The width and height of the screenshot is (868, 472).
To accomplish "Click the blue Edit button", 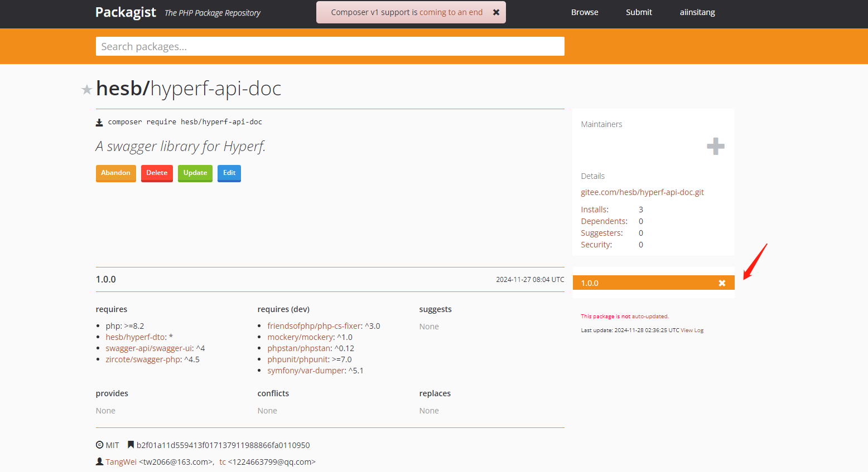I will click(229, 173).
